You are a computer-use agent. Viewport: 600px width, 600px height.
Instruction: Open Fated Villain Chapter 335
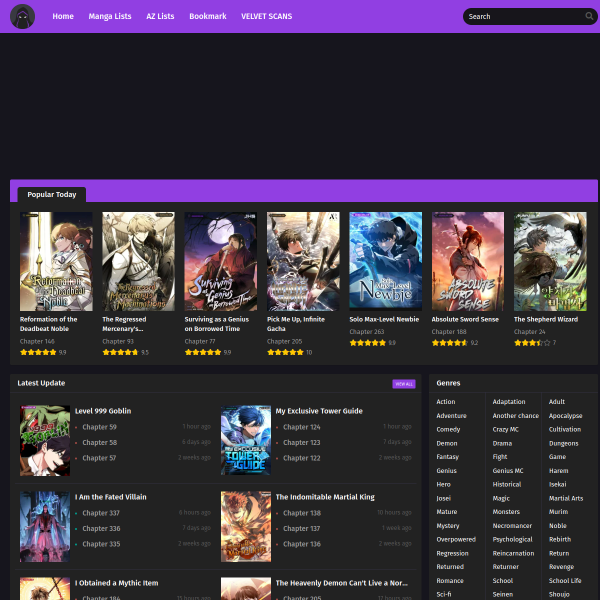[101, 544]
